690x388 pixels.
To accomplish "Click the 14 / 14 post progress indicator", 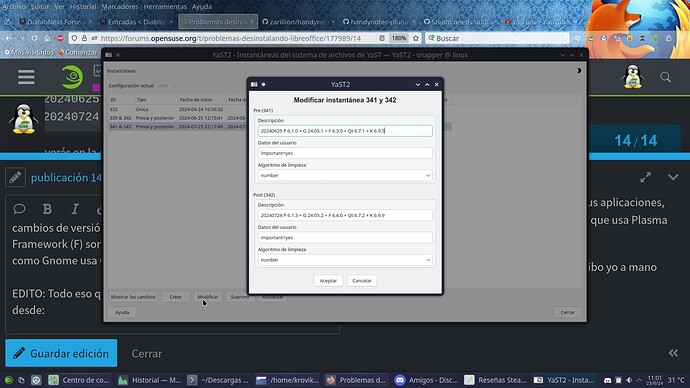I will point(635,141).
